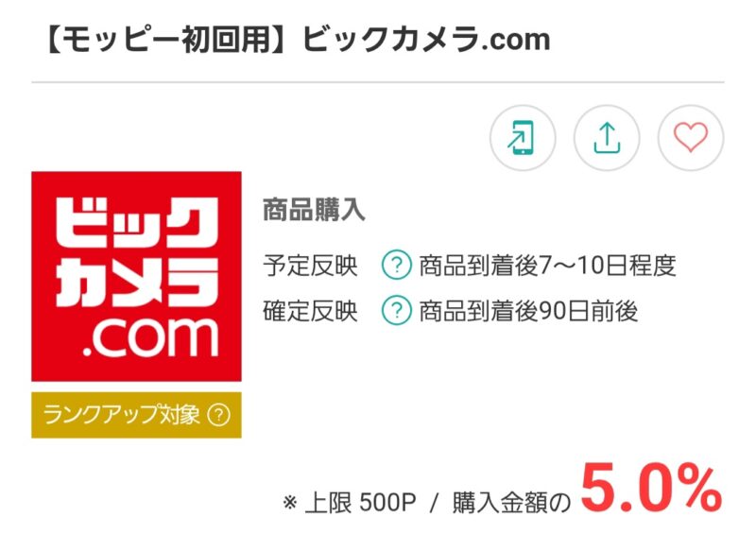Image resolution: width=756 pixels, height=534 pixels.
Task: Click the 【モッピー初回用】 title prefix
Action: (169, 40)
